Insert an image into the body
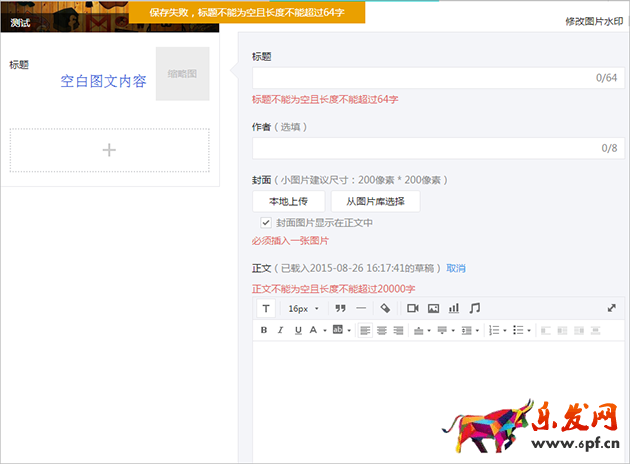The image size is (630, 464). pos(434,308)
